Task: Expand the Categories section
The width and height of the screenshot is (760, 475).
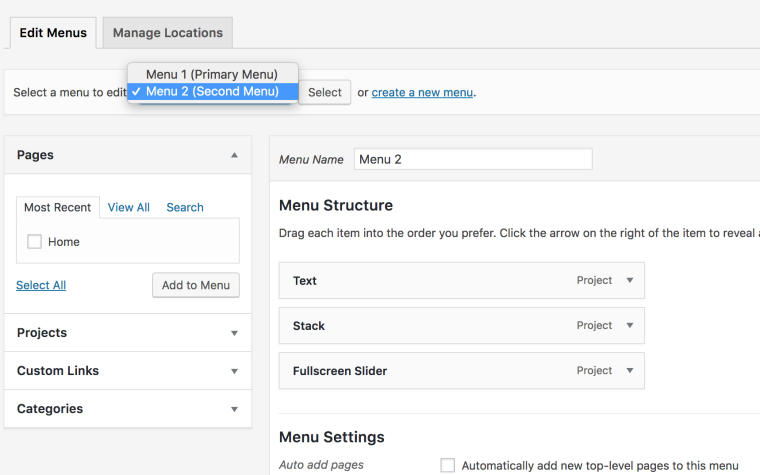Action: pyautogui.click(x=234, y=409)
